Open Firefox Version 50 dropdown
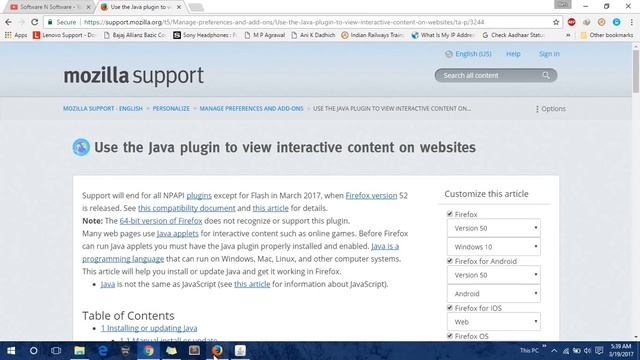 pyautogui.click(x=493, y=228)
